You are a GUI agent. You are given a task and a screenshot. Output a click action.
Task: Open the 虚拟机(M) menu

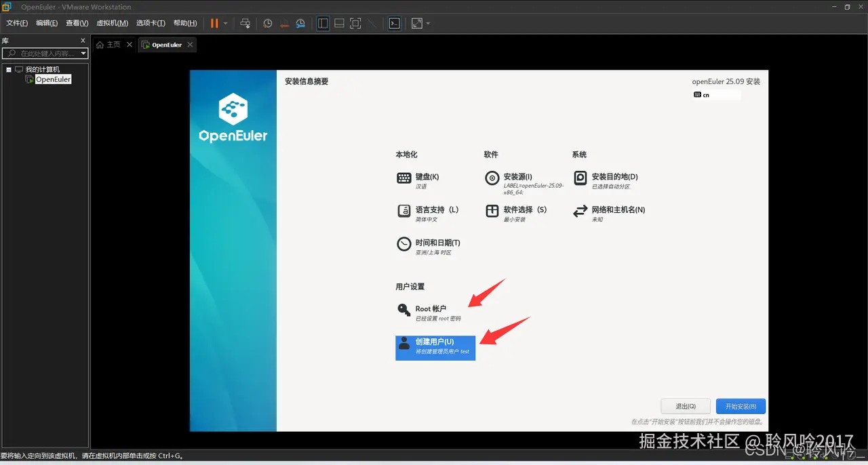[x=113, y=23]
